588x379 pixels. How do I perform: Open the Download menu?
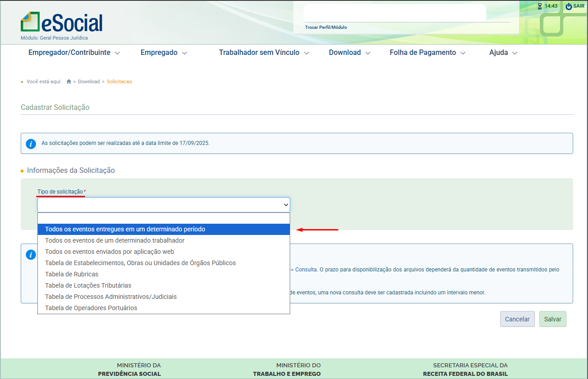[x=350, y=53]
